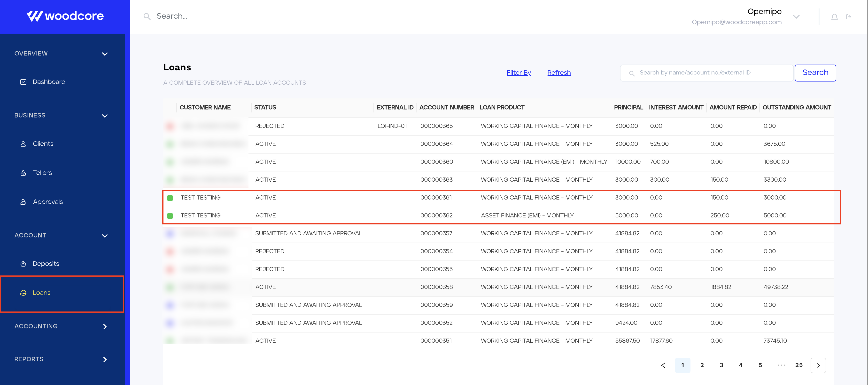868x385 pixels.
Task: Click the Filter By link
Action: 518,73
